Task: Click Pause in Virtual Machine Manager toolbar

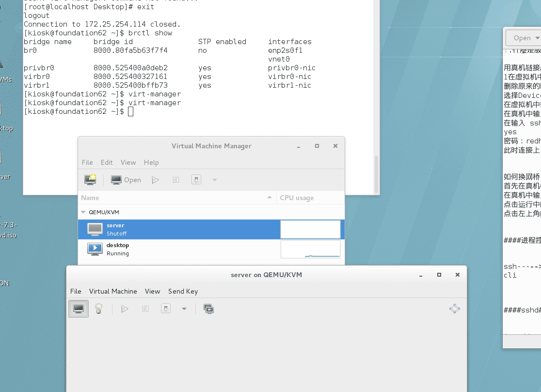Action: [x=176, y=180]
